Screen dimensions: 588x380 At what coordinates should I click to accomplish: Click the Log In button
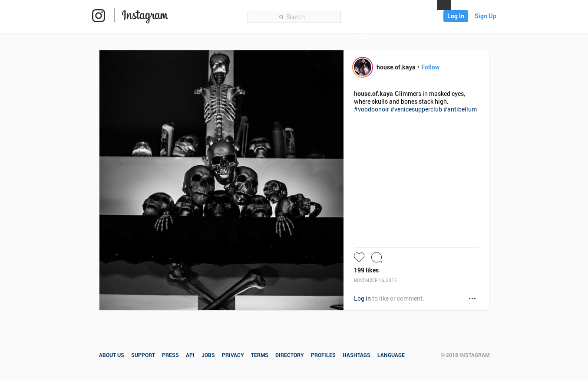click(456, 16)
